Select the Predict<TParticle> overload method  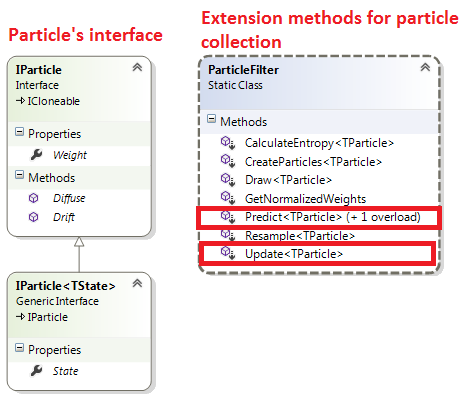point(333,217)
